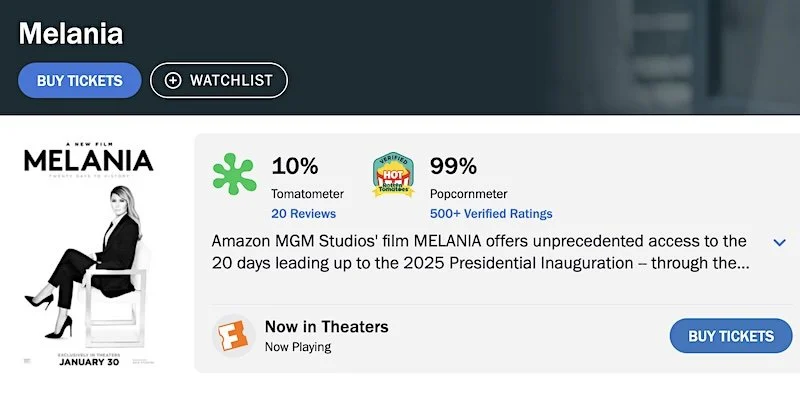Screen dimensions: 800x404
Task: Click the January 30 date on the poster
Action: coord(88,362)
